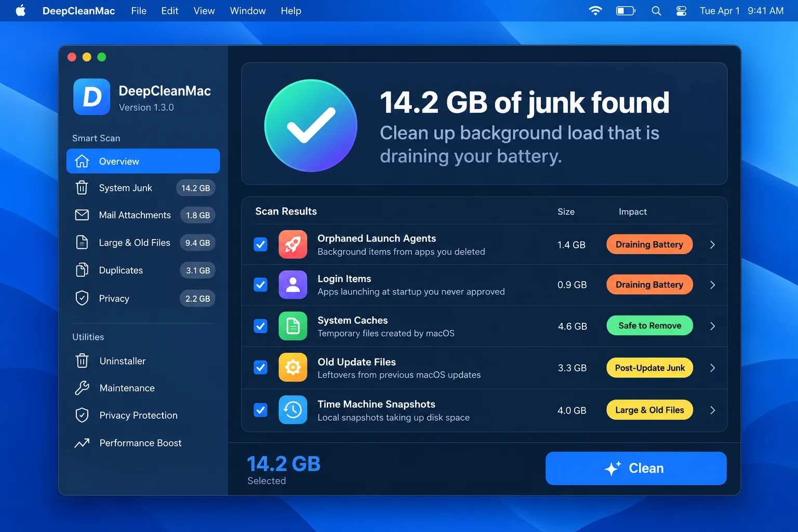Open the Edit menu
Viewport: 798px width, 532px height.
[169, 10]
